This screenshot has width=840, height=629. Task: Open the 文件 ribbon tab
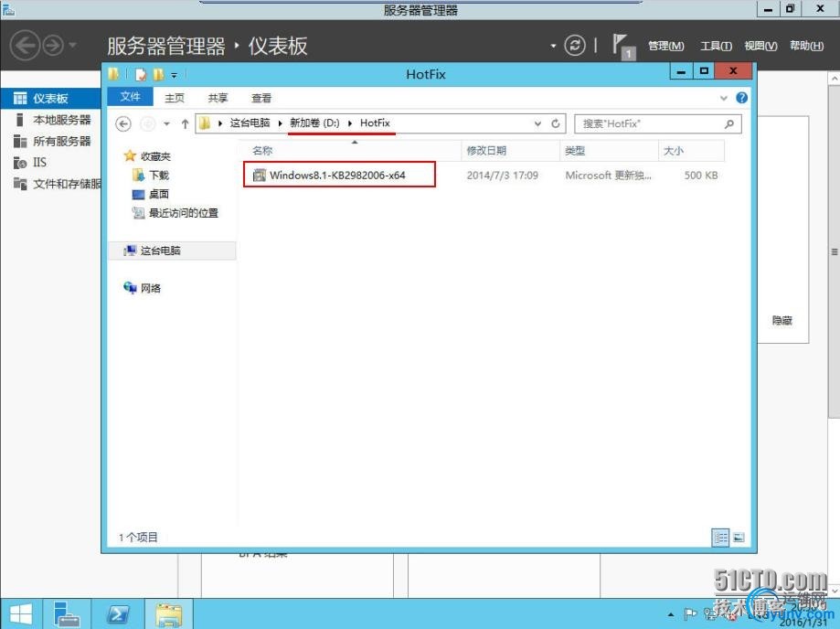pos(130,97)
